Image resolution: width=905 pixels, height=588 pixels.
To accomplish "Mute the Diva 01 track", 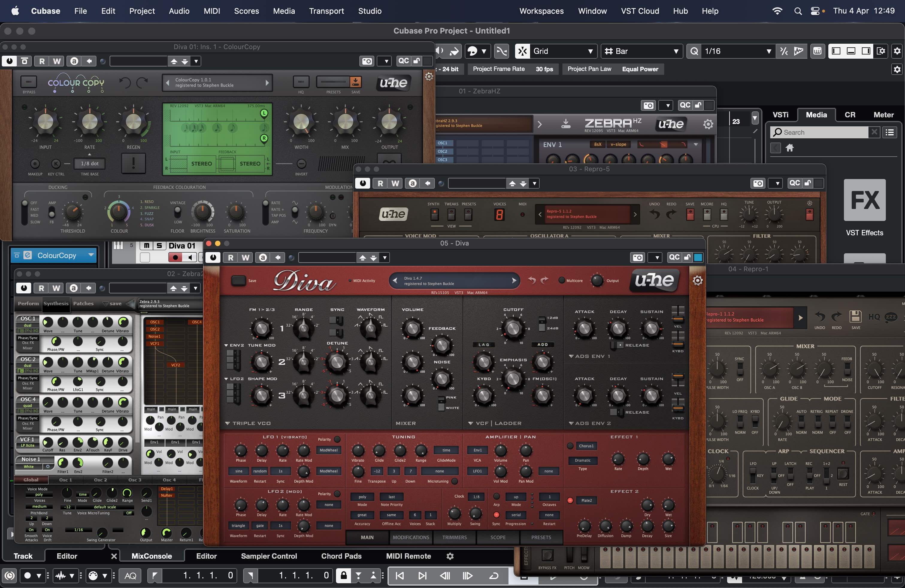I will pyautogui.click(x=147, y=245).
